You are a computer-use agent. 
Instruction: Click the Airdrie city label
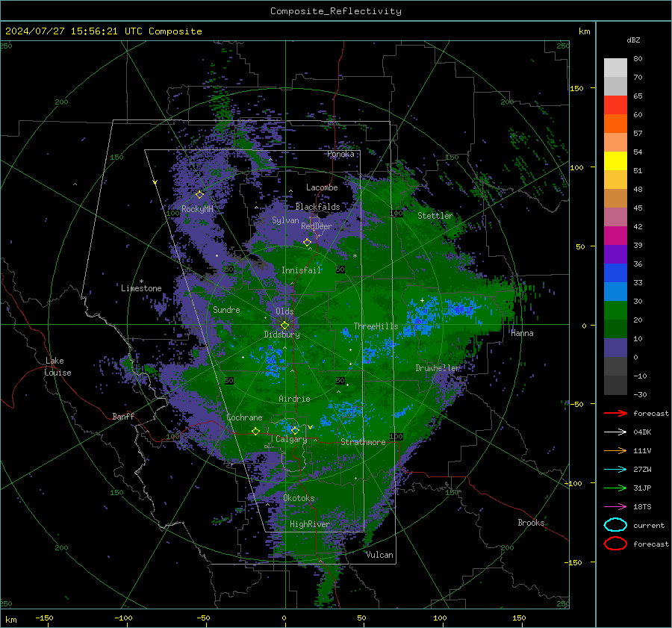tap(294, 399)
